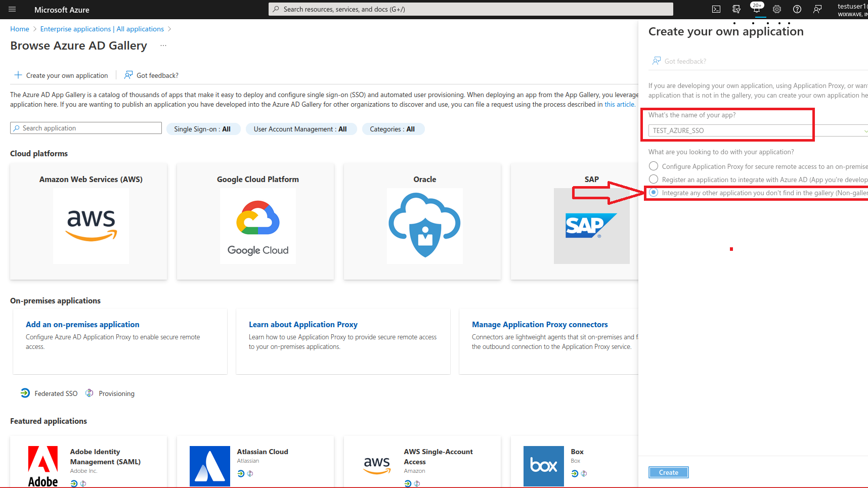Image resolution: width=868 pixels, height=488 pixels.
Task: Click federated SSO icon under Atlassian Cloud
Action: click(241, 473)
